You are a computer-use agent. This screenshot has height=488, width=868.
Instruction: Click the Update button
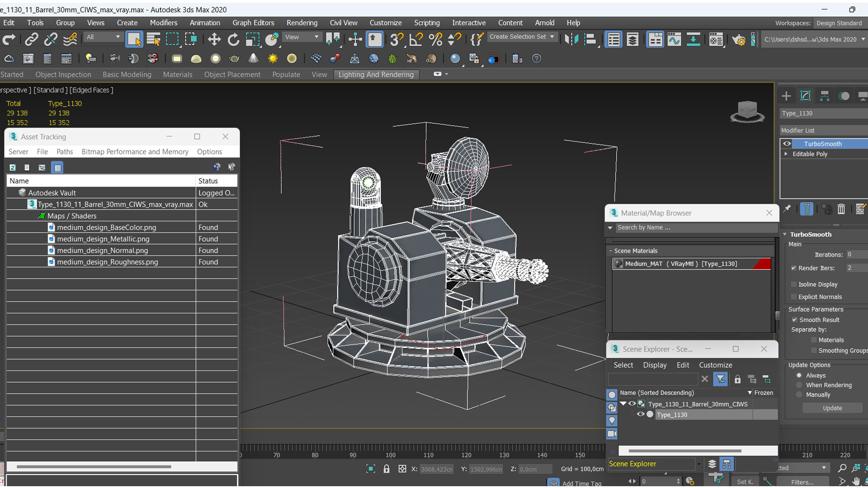tap(832, 408)
